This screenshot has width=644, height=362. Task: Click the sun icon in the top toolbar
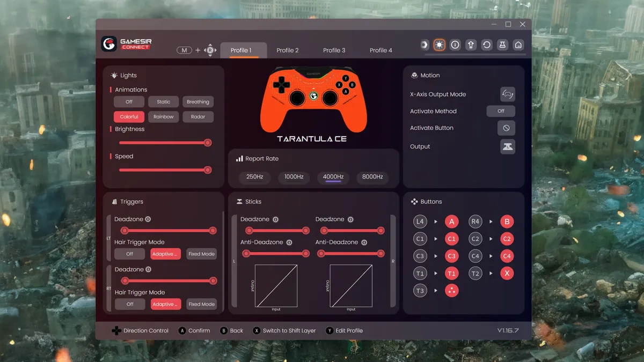click(x=440, y=45)
